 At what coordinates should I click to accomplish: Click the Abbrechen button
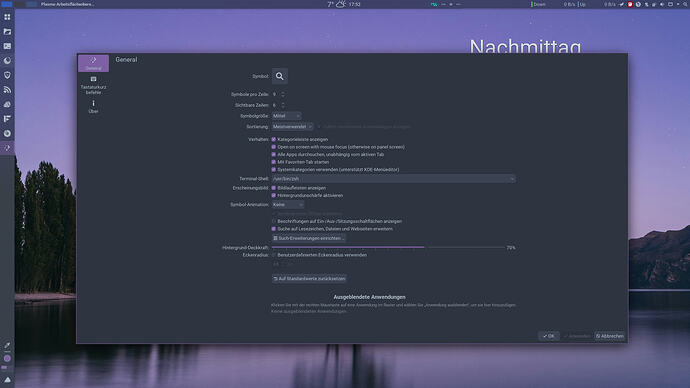[x=609, y=336]
